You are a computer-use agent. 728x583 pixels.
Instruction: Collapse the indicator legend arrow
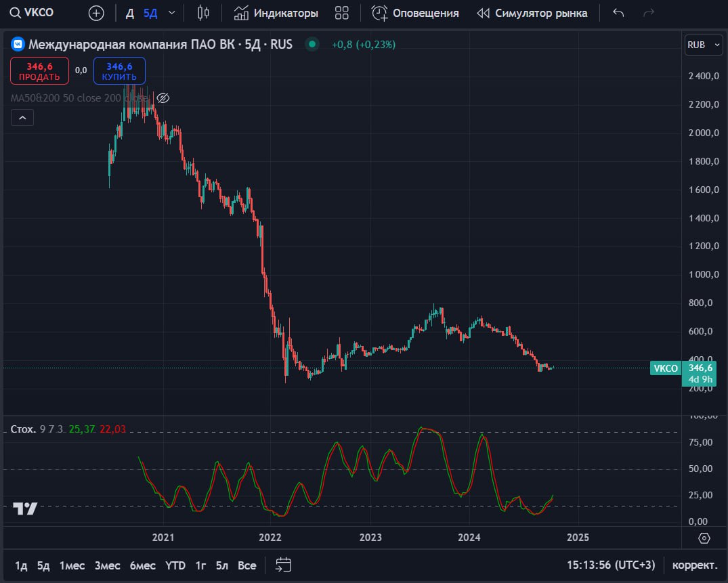pyautogui.click(x=22, y=118)
